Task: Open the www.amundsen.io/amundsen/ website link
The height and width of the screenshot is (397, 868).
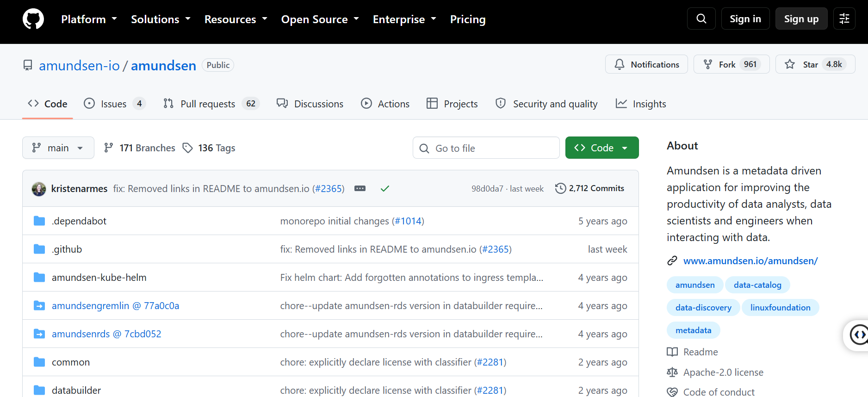Action: coord(750,261)
